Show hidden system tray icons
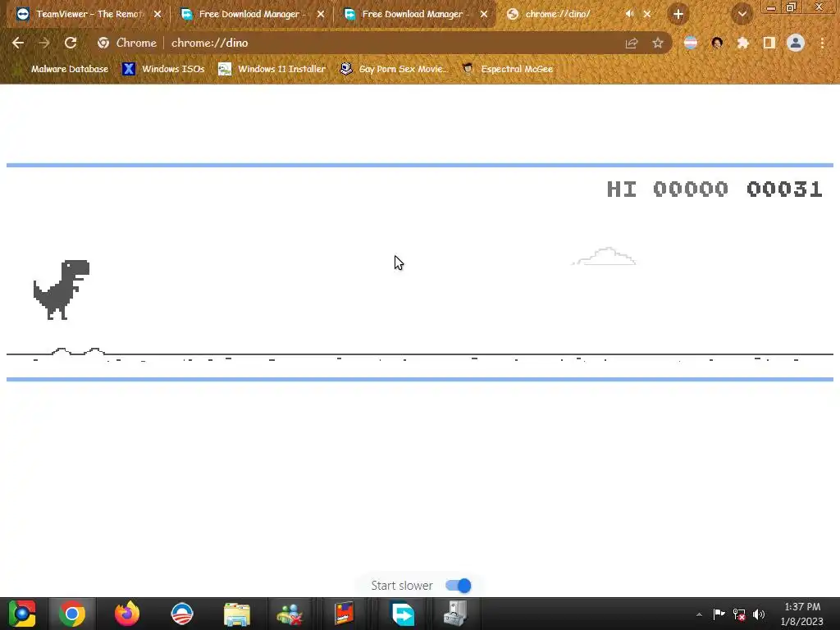Screen dimensions: 840x630 pos(699,614)
